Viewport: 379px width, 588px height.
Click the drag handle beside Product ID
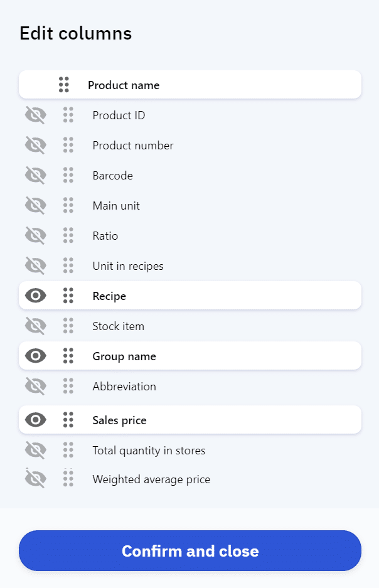click(68, 115)
